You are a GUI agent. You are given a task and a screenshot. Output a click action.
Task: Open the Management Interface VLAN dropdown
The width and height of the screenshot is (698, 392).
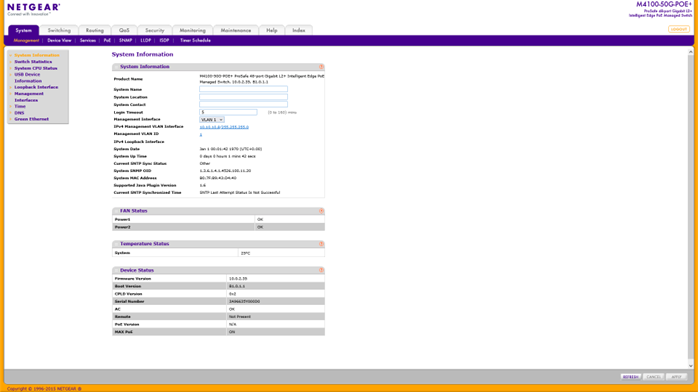tap(212, 120)
